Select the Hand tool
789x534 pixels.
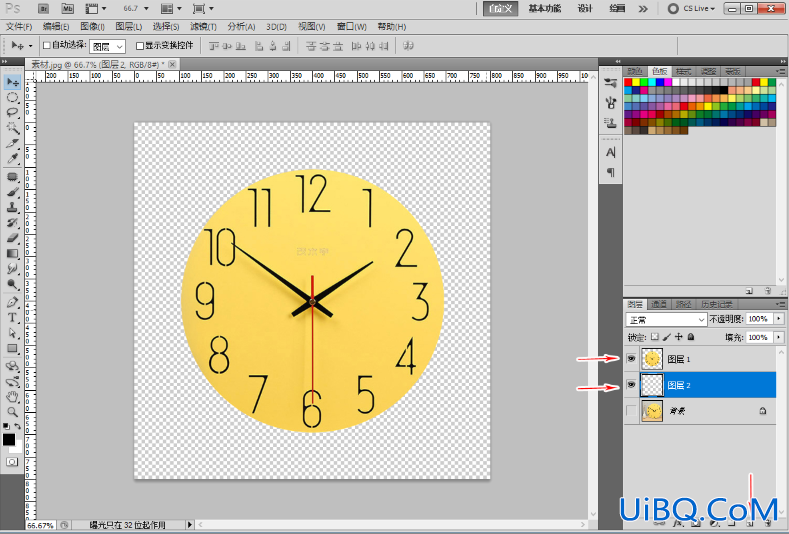pyautogui.click(x=13, y=397)
